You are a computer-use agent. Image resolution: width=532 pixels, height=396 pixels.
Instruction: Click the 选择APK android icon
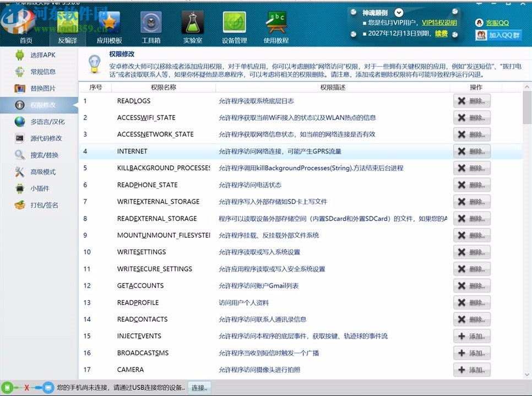coord(20,55)
